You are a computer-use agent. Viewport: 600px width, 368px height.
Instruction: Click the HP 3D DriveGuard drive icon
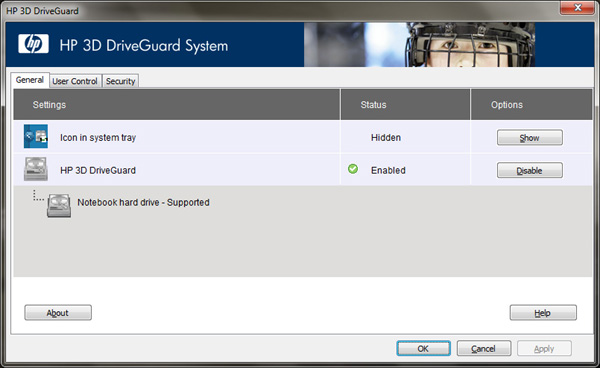(x=36, y=169)
